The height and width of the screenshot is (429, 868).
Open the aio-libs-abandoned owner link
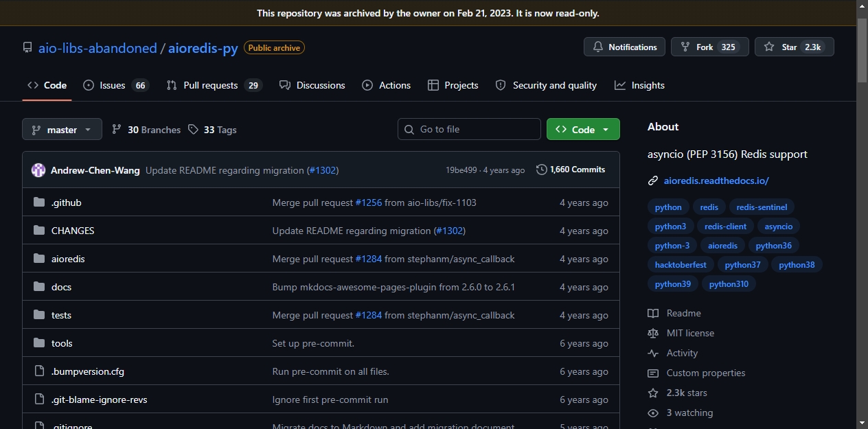[98, 48]
